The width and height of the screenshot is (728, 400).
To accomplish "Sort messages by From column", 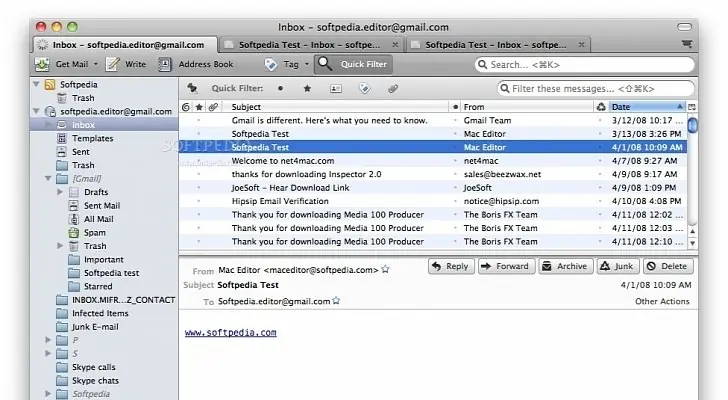I will (x=527, y=107).
